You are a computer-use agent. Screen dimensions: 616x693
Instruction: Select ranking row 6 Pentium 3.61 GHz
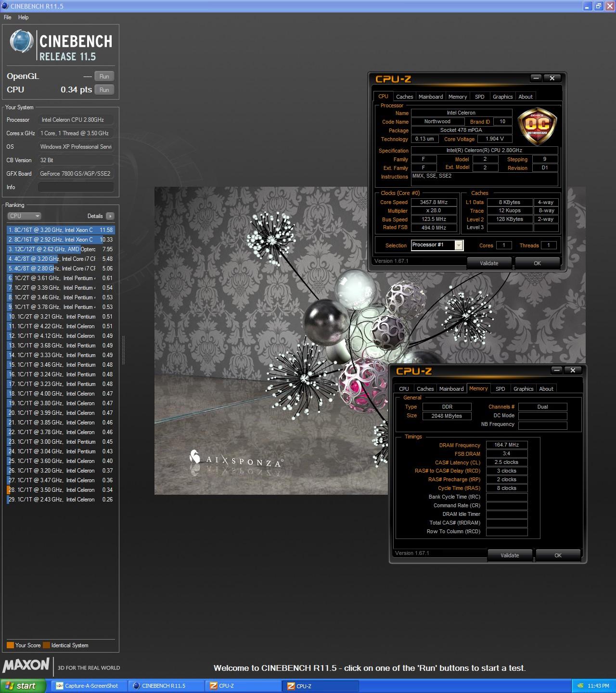[61, 278]
